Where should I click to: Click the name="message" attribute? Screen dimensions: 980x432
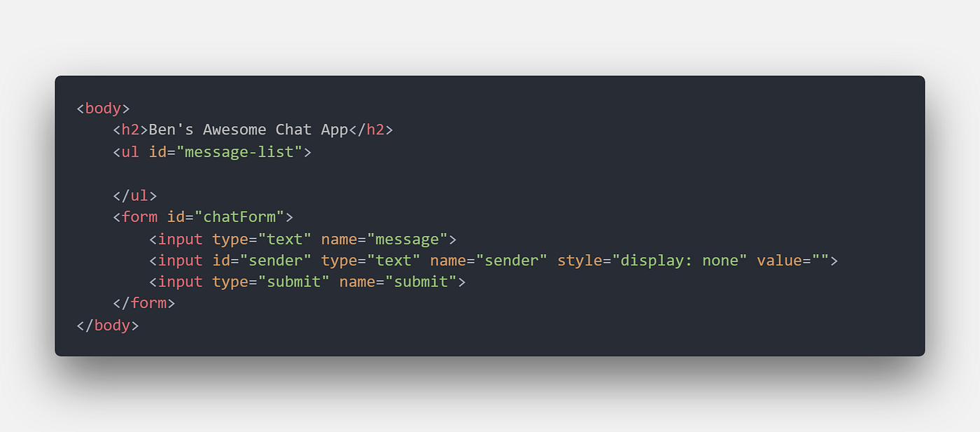tap(384, 239)
